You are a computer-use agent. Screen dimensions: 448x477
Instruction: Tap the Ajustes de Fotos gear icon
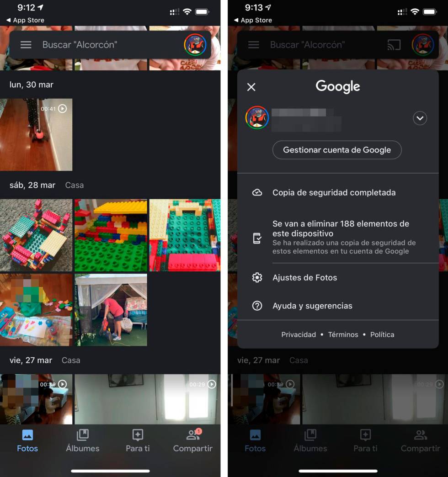[x=257, y=277]
